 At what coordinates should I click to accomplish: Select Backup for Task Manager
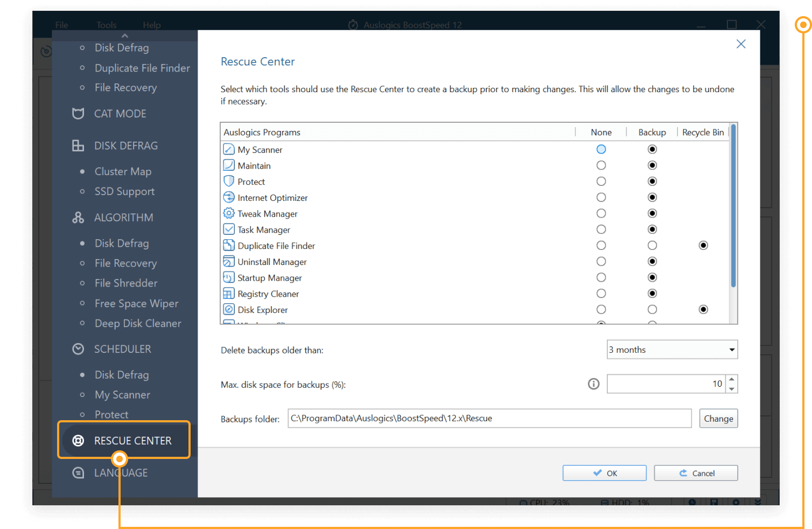pyautogui.click(x=652, y=229)
